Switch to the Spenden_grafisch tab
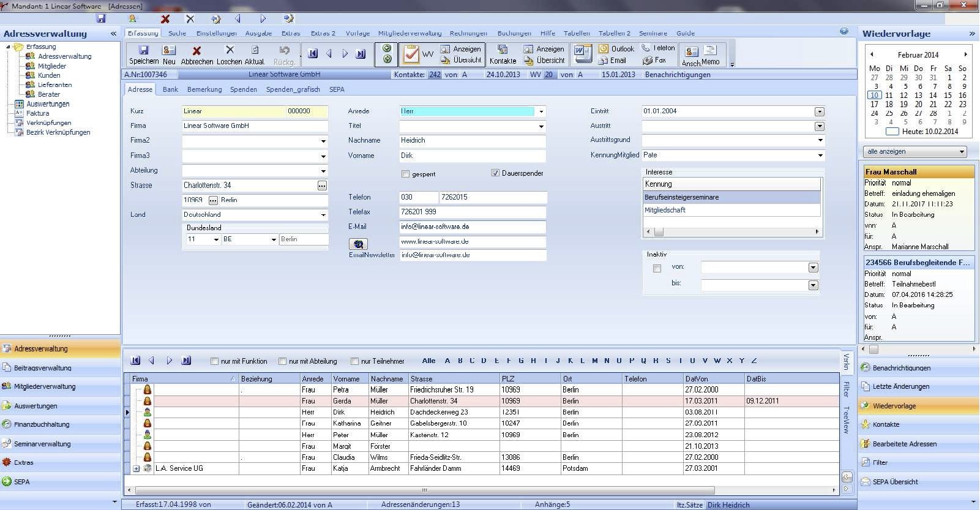This screenshot has height=510, width=980. tap(293, 89)
